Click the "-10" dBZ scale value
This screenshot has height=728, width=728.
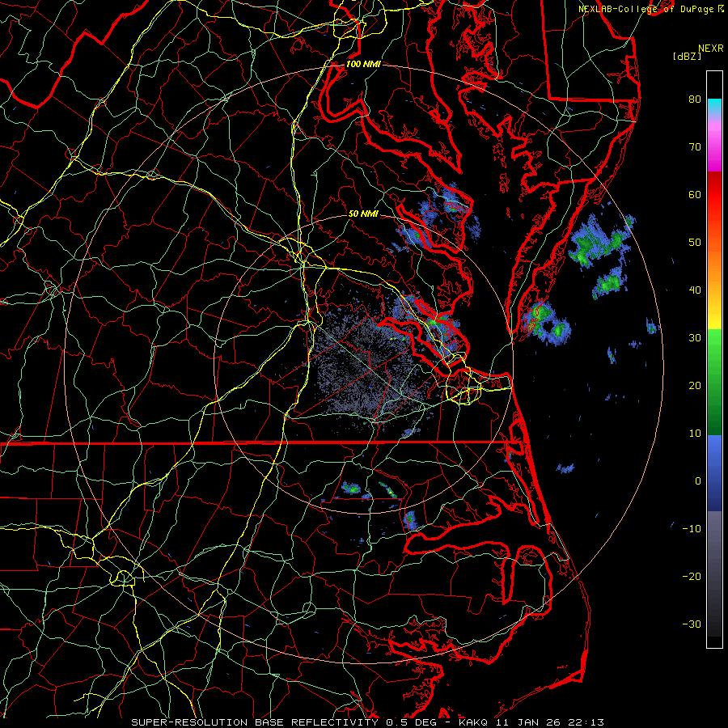692,529
